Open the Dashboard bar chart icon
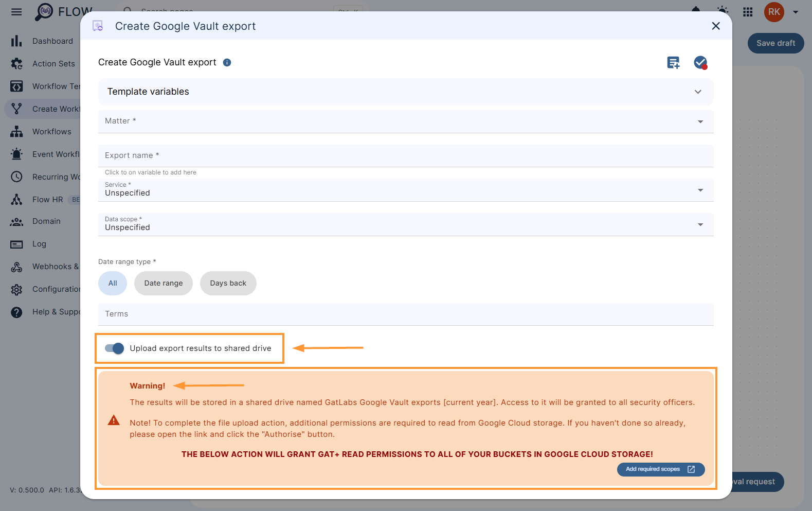Screen dimensions: 812x511 (x=16, y=41)
